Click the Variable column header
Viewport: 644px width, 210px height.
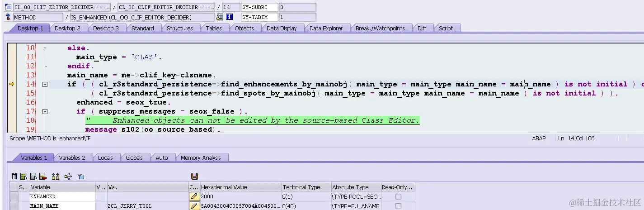pos(63,187)
